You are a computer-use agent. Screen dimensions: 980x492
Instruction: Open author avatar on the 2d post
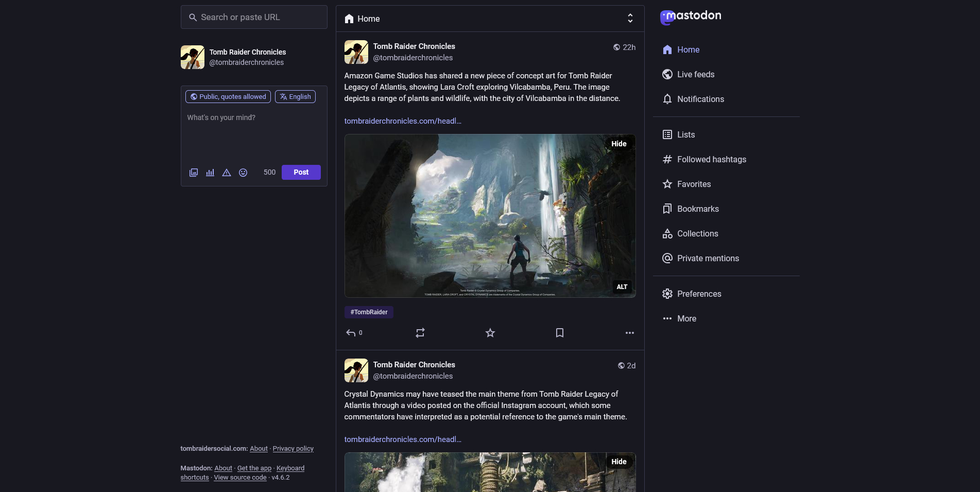[356, 370]
